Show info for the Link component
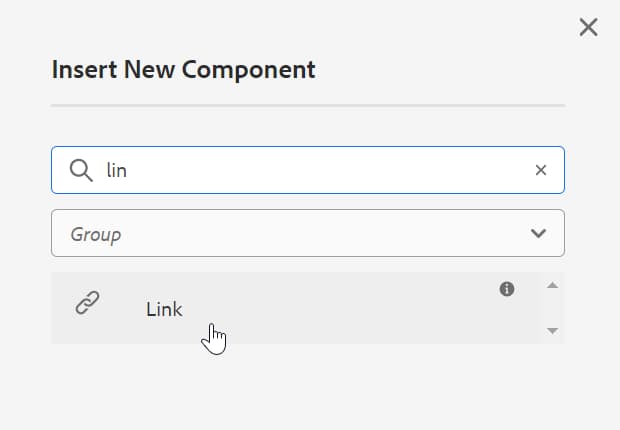The height and width of the screenshot is (430, 620). click(507, 289)
